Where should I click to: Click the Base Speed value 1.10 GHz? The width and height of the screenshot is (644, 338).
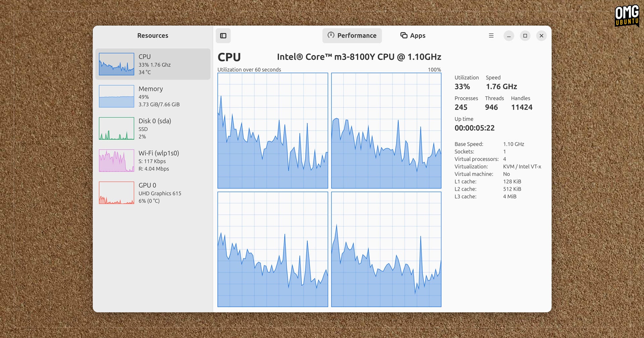514,144
